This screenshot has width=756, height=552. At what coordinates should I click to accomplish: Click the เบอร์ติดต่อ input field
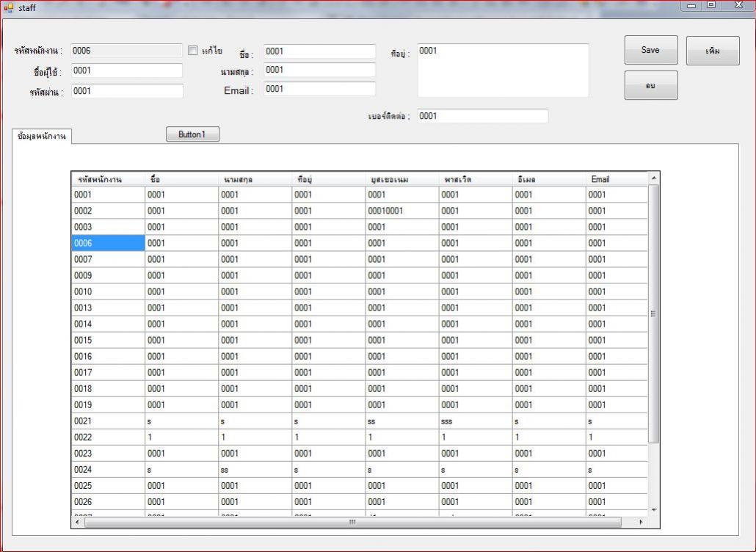482,116
